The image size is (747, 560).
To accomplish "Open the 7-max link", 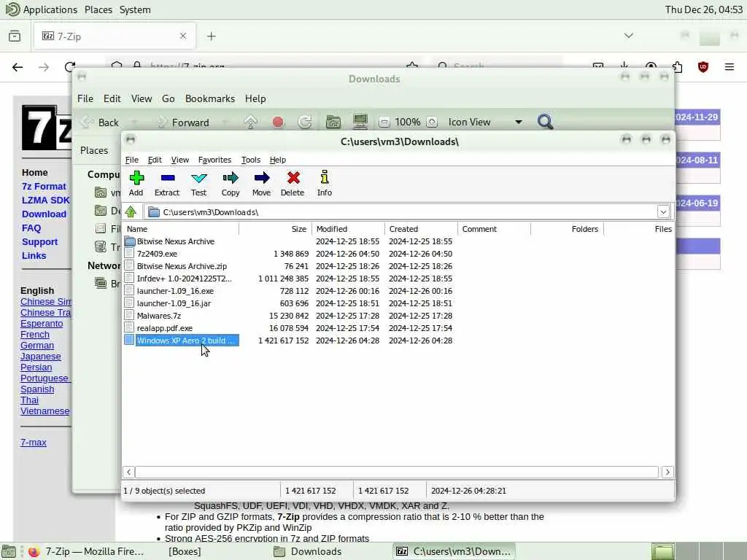I will [x=34, y=443].
